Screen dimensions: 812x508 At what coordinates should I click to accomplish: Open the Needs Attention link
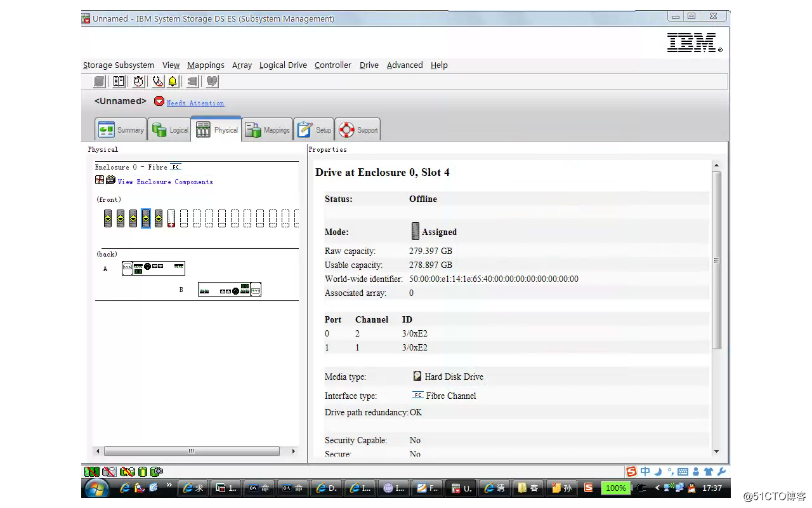pos(195,103)
